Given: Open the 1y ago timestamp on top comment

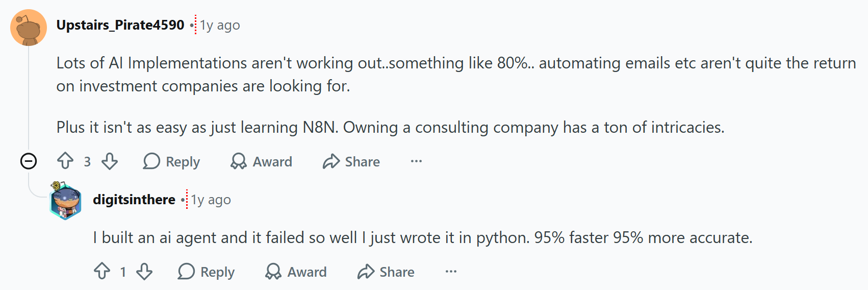Looking at the screenshot, I should tap(220, 25).
